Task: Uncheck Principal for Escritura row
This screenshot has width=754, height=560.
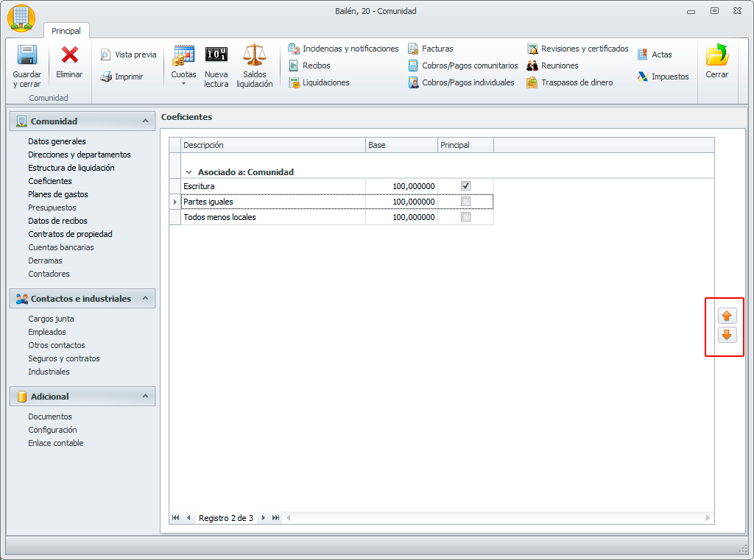Action: (x=465, y=185)
